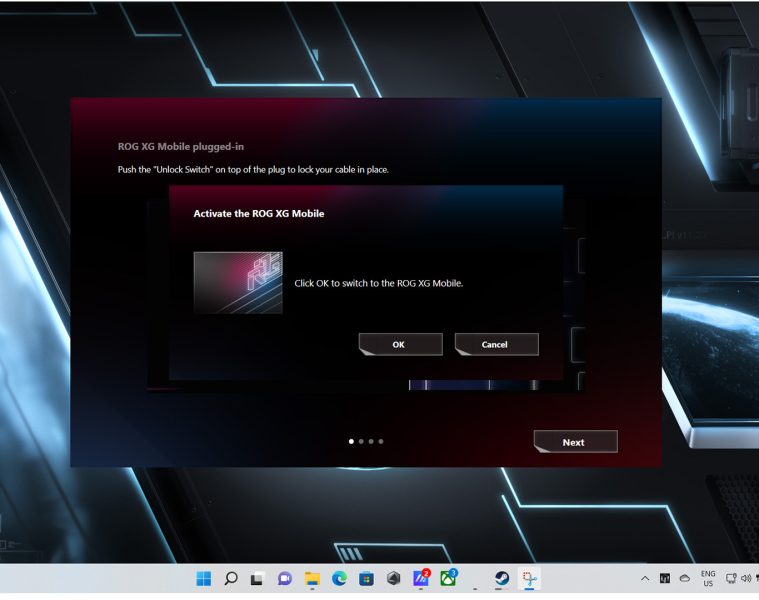Click the 'ROG XG Mobile plugged-in' title text
Image resolution: width=759 pixels, height=600 pixels.
coord(181,147)
